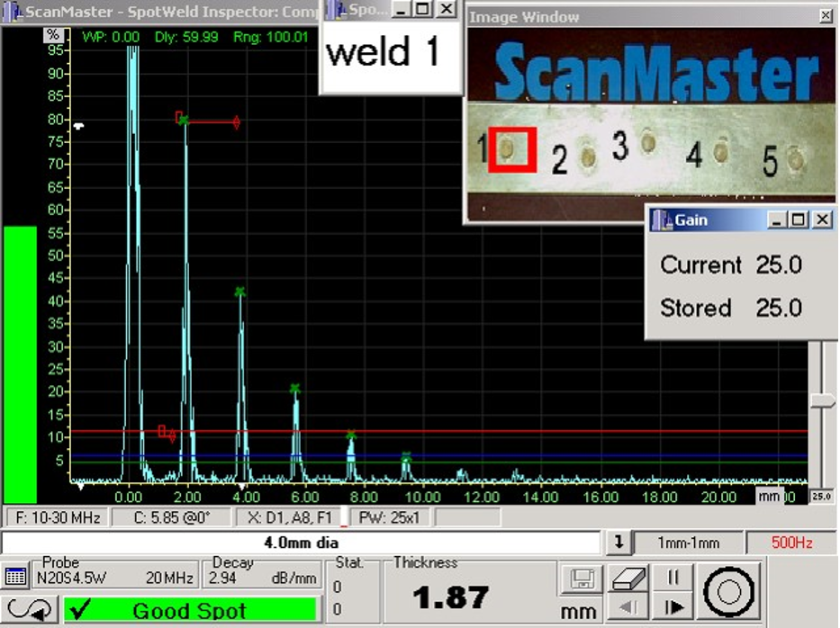Pause the live scan
The height and width of the screenshot is (628, 840).
673,577
